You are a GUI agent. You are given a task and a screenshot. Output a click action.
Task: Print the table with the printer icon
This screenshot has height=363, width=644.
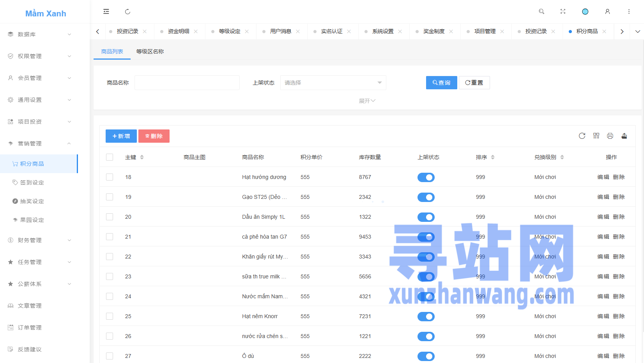(610, 136)
